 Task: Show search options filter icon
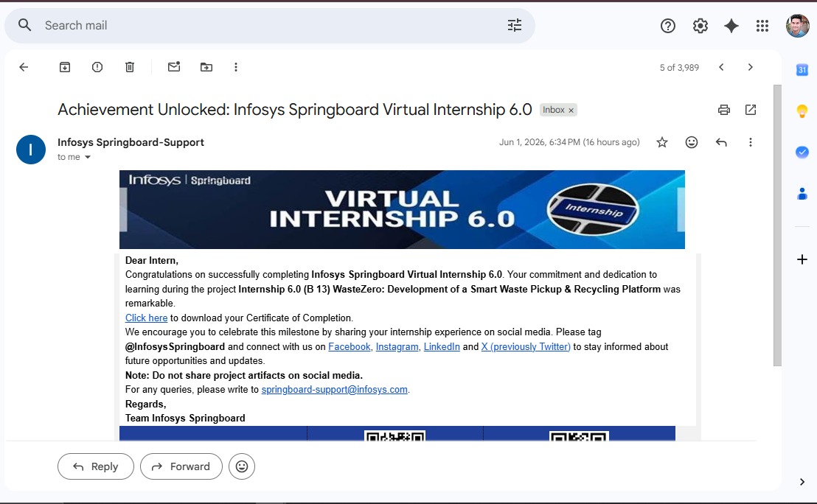point(514,25)
